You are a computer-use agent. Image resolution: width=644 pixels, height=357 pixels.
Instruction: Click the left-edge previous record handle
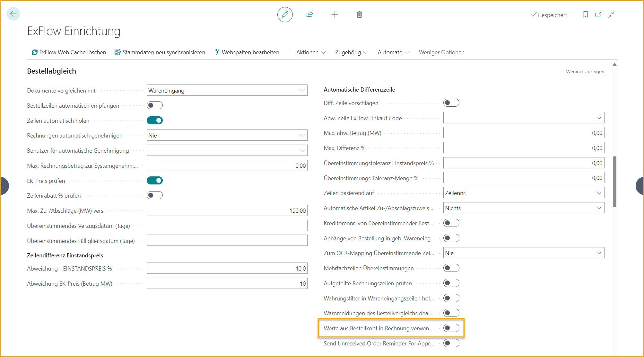4,186
